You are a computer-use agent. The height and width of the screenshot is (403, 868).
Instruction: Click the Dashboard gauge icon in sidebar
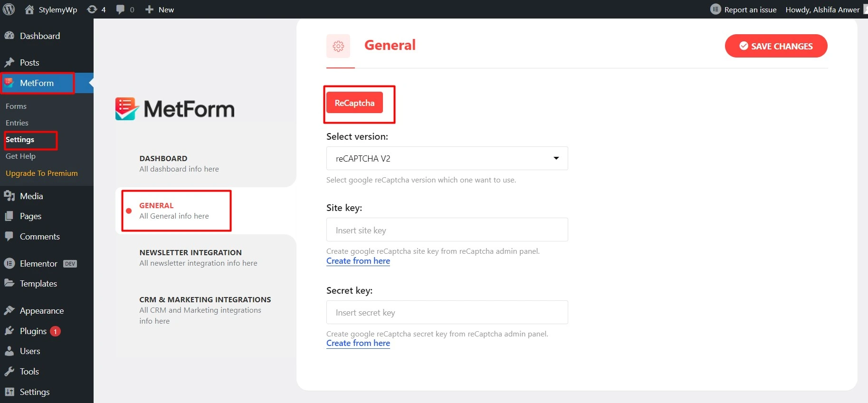click(9, 36)
